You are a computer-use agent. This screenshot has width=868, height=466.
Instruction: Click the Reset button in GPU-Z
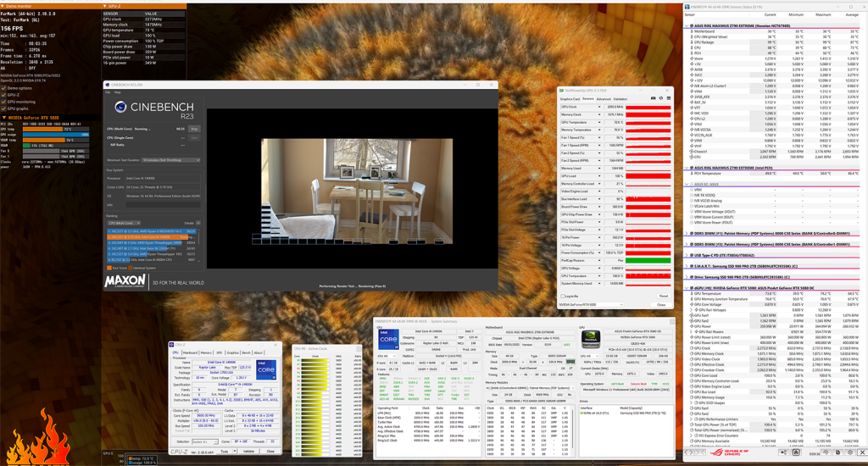(663, 296)
